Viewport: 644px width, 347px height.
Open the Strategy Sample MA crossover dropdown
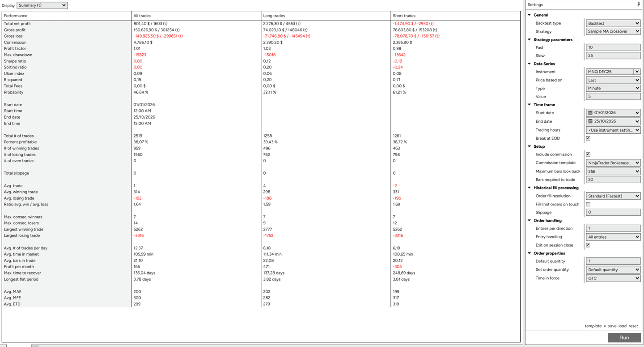click(613, 31)
